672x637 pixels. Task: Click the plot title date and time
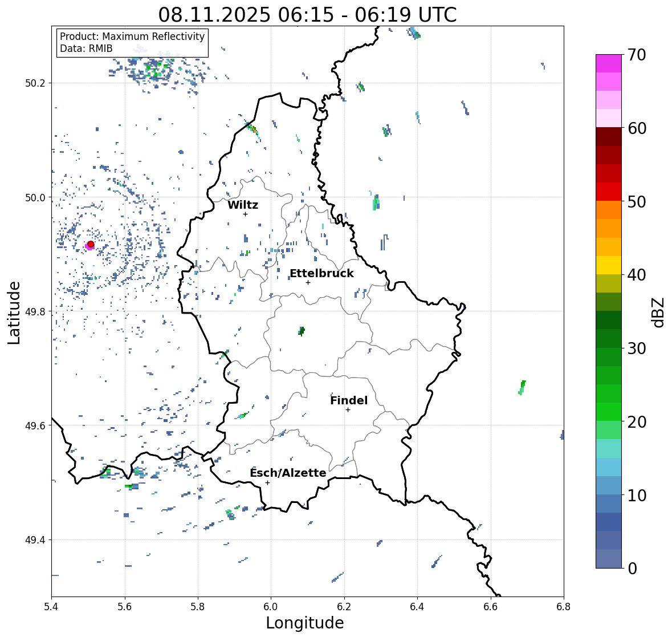(307, 15)
